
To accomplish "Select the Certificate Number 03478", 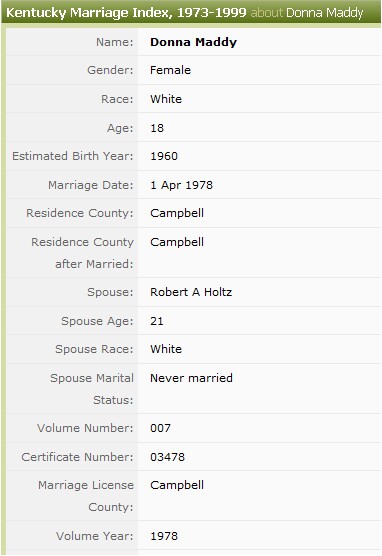I will point(167,457).
